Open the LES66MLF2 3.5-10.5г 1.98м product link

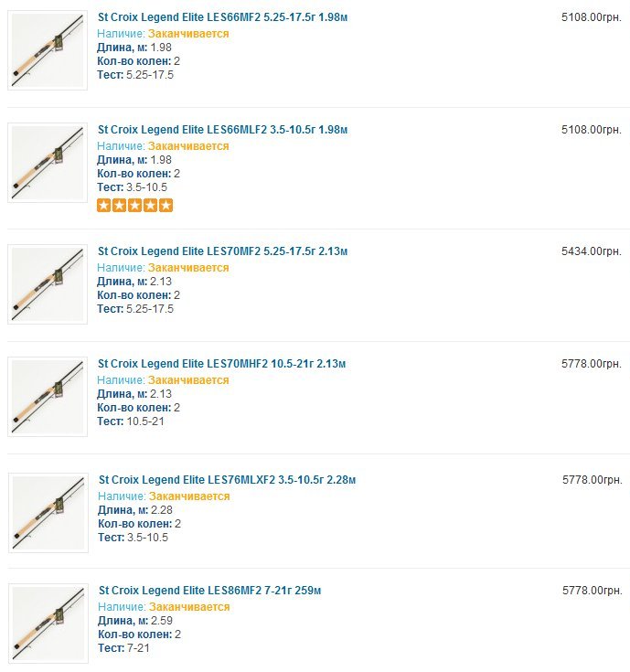point(222,130)
